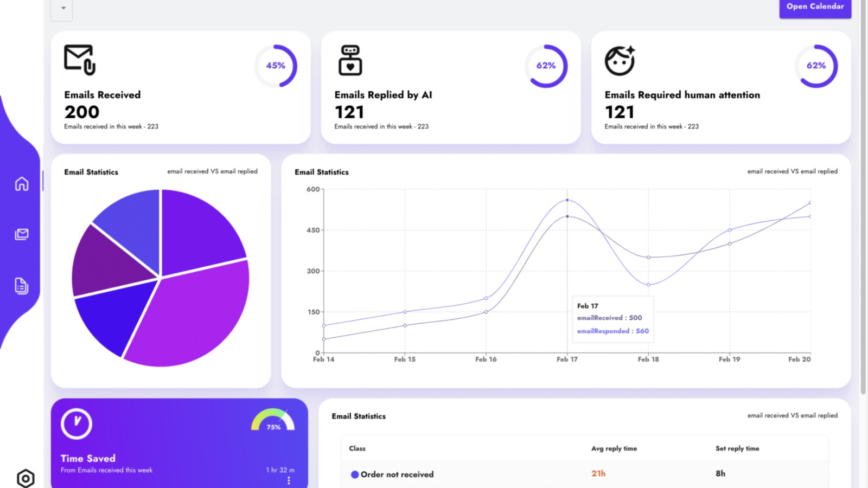Viewport: 868px width, 488px height.
Task: Click the AI robot icon
Action: coord(350,60)
